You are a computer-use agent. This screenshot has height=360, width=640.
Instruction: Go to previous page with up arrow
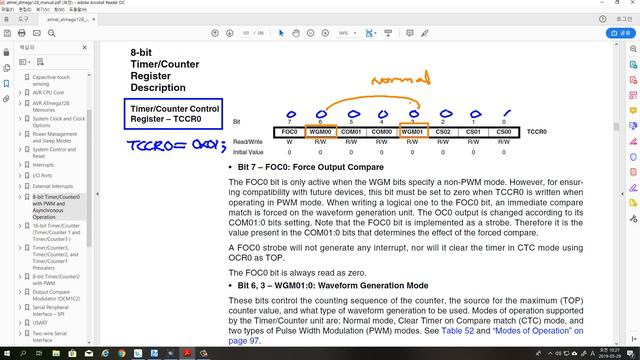point(215,33)
